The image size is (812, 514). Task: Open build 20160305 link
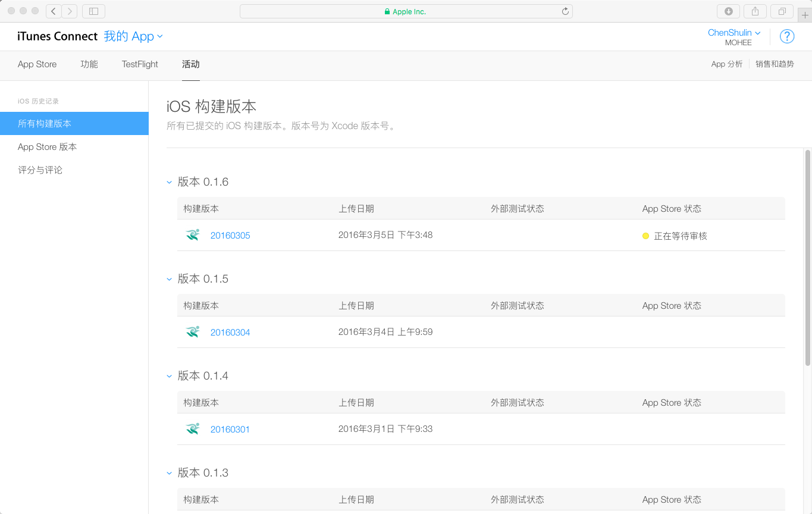coord(230,236)
